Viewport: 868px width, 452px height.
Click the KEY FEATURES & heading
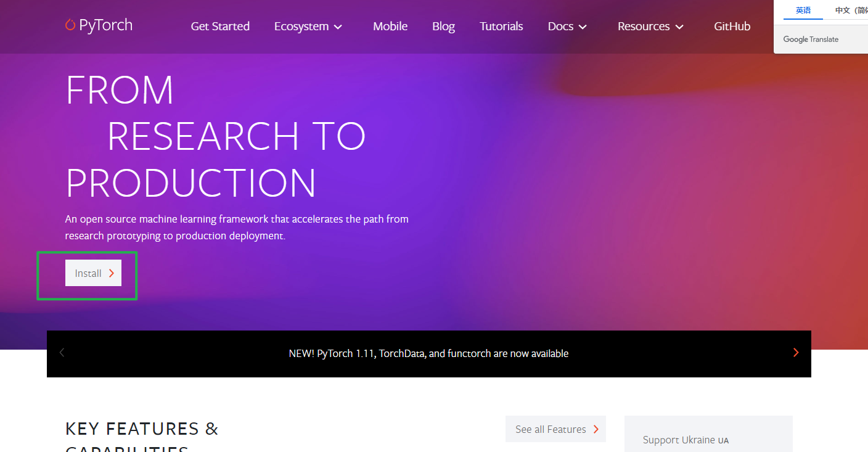pos(142,429)
